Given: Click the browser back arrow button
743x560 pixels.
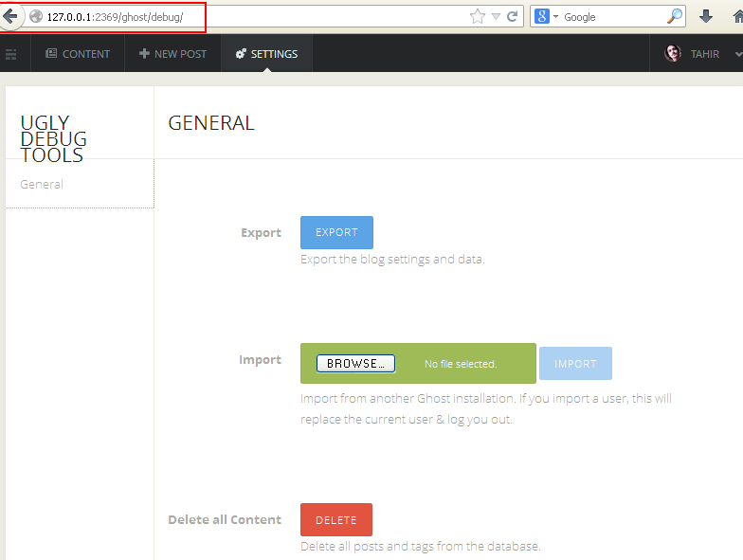Looking at the screenshot, I should click(10, 16).
